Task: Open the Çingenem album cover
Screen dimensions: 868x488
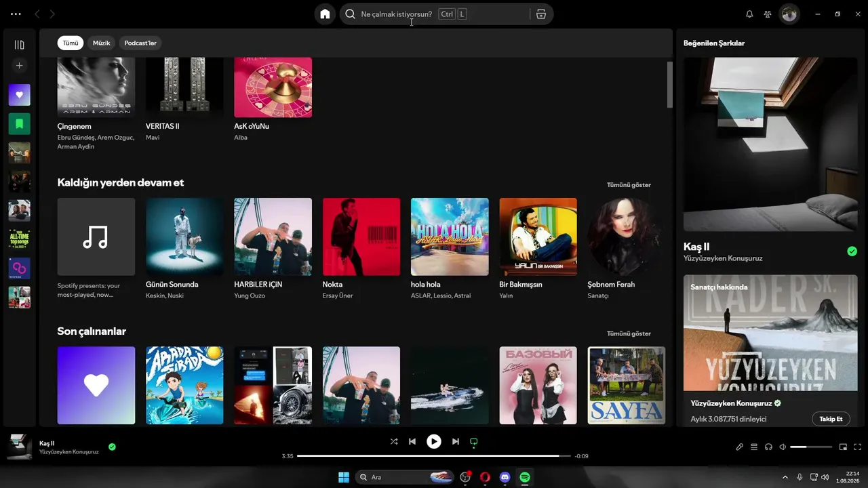Action: pos(96,87)
